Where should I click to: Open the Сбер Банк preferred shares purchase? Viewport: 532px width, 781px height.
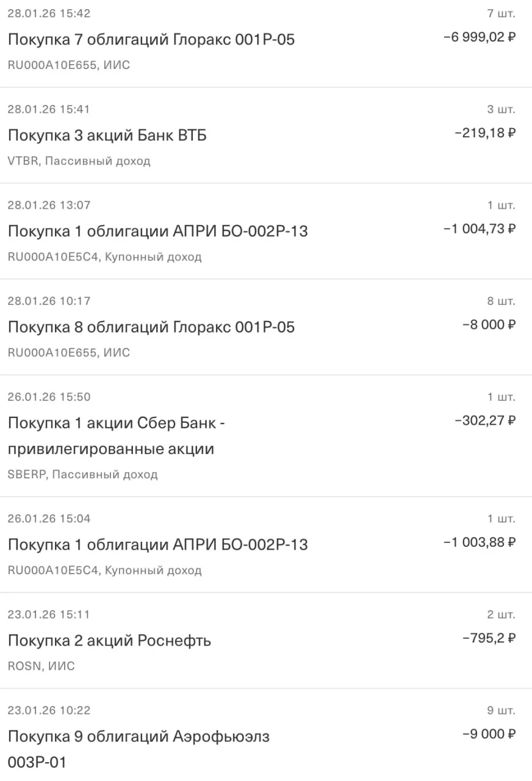coord(266,436)
